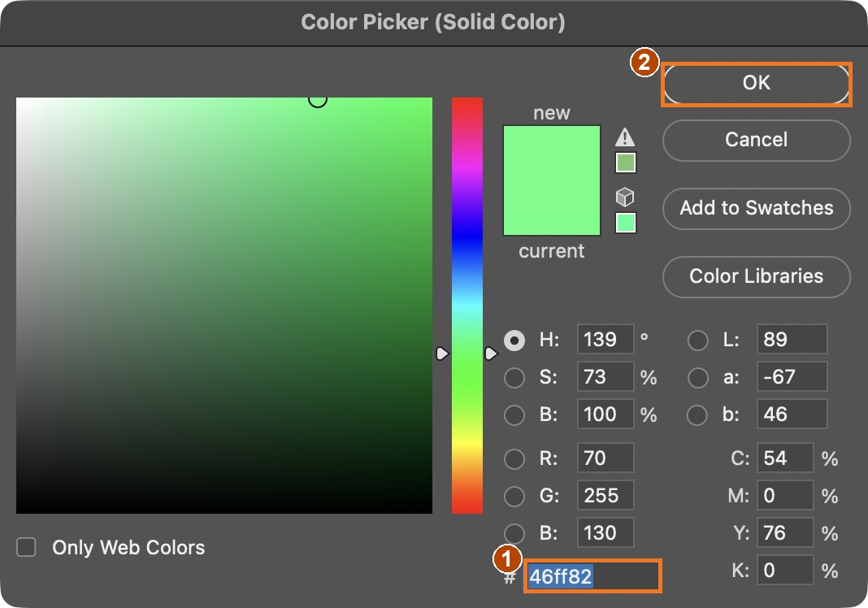This screenshot has height=608, width=868.
Task: Click the M magenta field showing 0
Action: point(785,495)
